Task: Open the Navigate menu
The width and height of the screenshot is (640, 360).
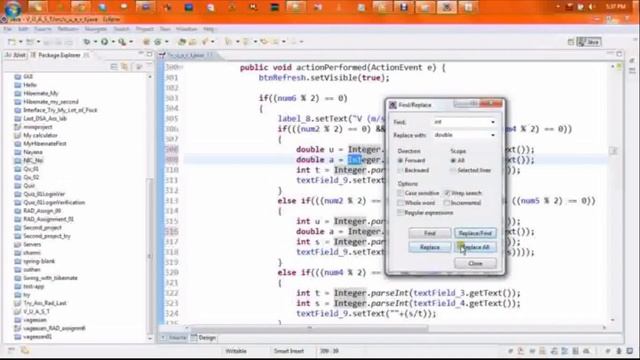Action: (x=96, y=29)
